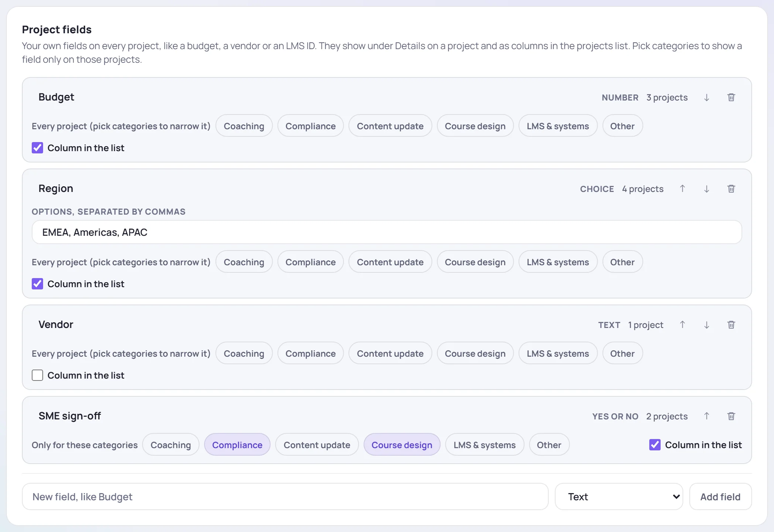774x532 pixels.
Task: Select Course design category for Region
Action: click(475, 262)
